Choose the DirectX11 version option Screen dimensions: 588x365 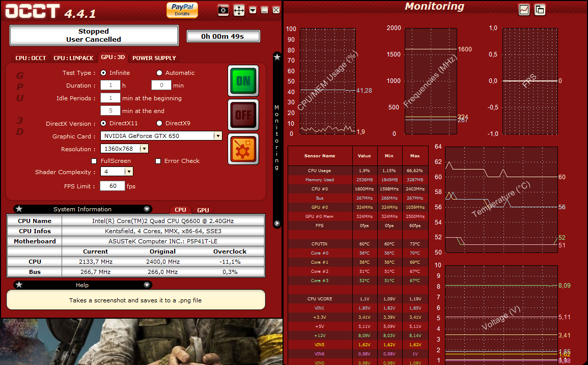pyautogui.click(x=103, y=123)
